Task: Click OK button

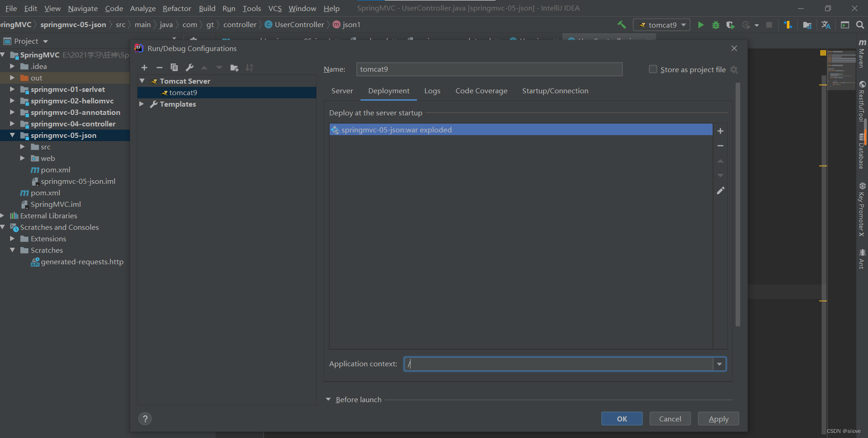Action: 622,419
